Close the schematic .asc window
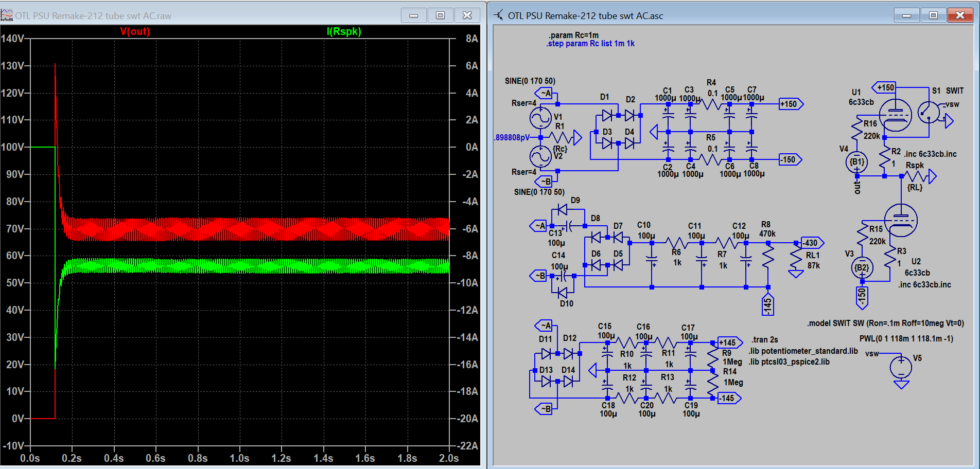This screenshot has width=980, height=469. (960, 15)
